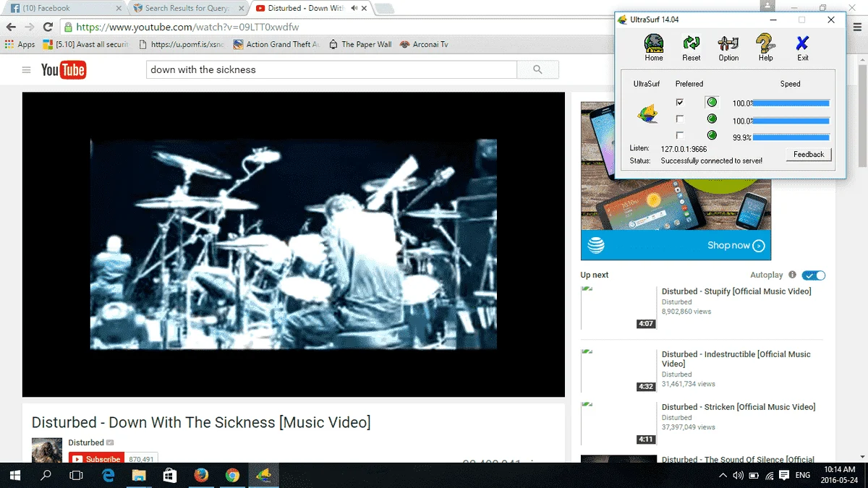The height and width of the screenshot is (488, 868).
Task: Click the 4:07 Stupify video thumbnail
Action: coord(618,307)
